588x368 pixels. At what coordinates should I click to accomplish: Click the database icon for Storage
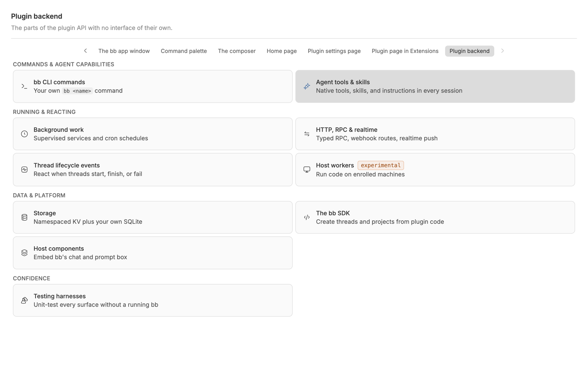click(x=24, y=217)
